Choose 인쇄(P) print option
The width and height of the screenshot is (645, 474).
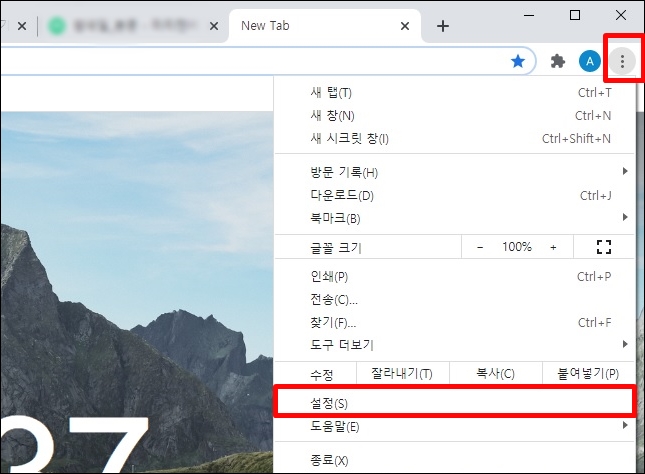point(455,276)
